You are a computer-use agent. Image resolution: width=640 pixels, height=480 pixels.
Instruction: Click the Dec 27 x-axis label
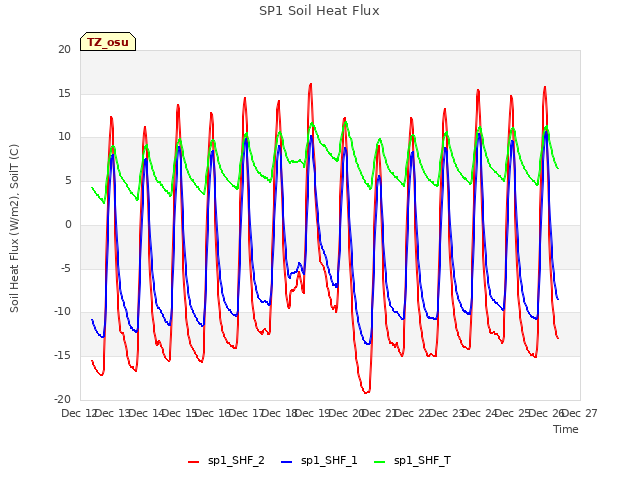pyautogui.click(x=580, y=413)
